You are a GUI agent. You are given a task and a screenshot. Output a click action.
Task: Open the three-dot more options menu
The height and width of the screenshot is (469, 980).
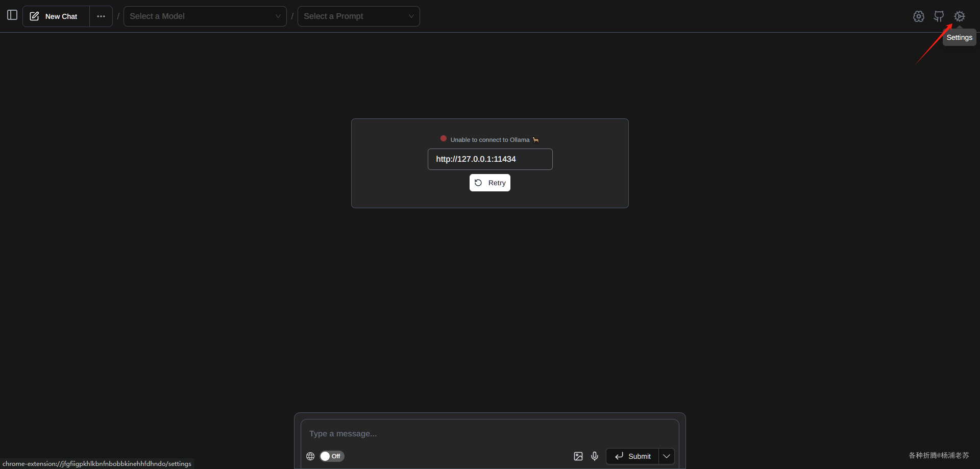pyautogui.click(x=101, y=16)
